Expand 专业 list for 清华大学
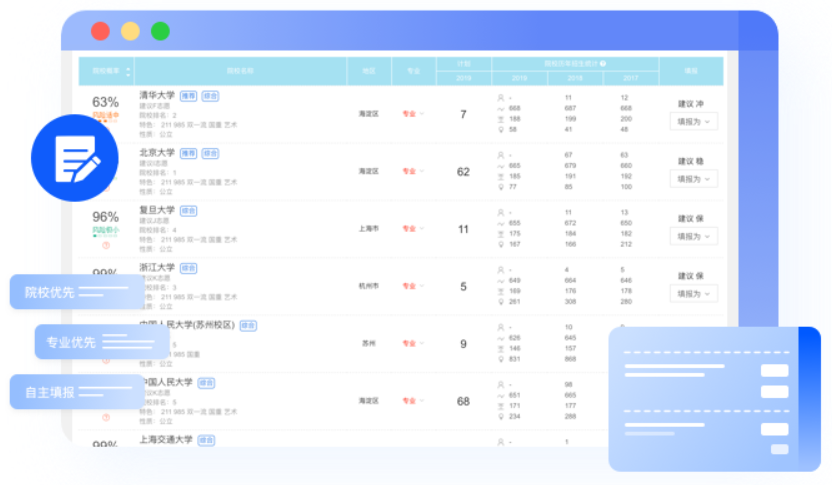This screenshot has height=485, width=832. point(413,114)
